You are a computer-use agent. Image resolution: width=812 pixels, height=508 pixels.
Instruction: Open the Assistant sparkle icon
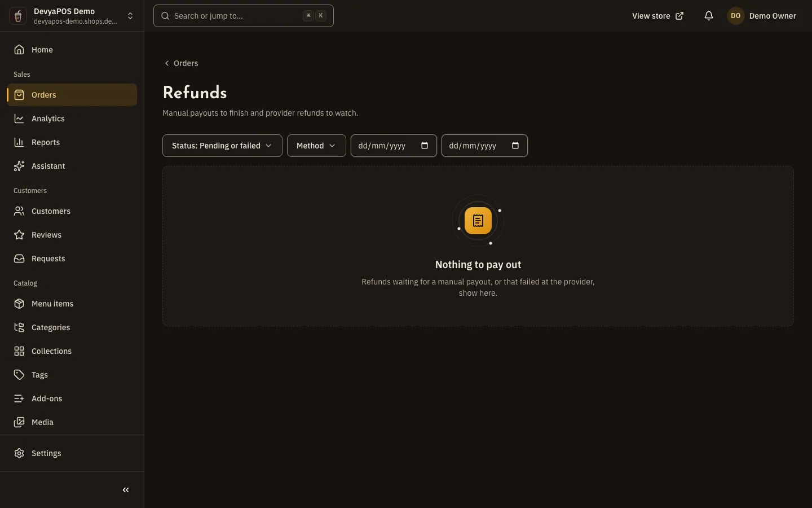pos(19,166)
